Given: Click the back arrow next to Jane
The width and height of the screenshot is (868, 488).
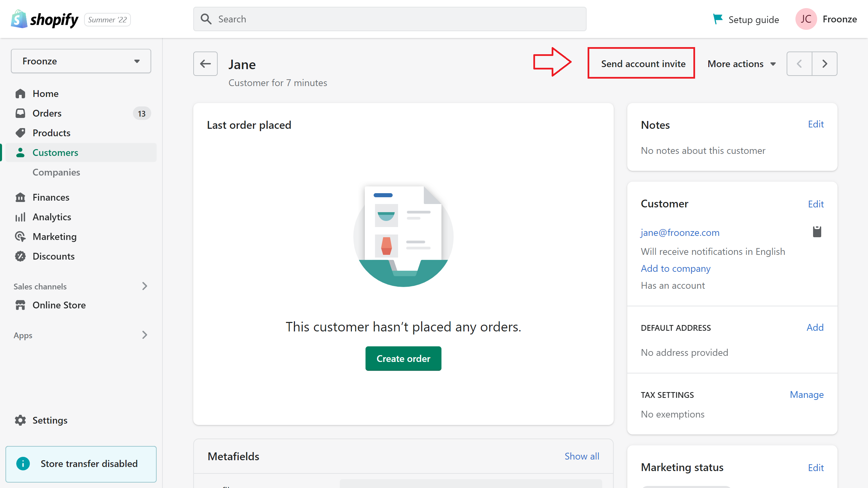Looking at the screenshot, I should (205, 64).
